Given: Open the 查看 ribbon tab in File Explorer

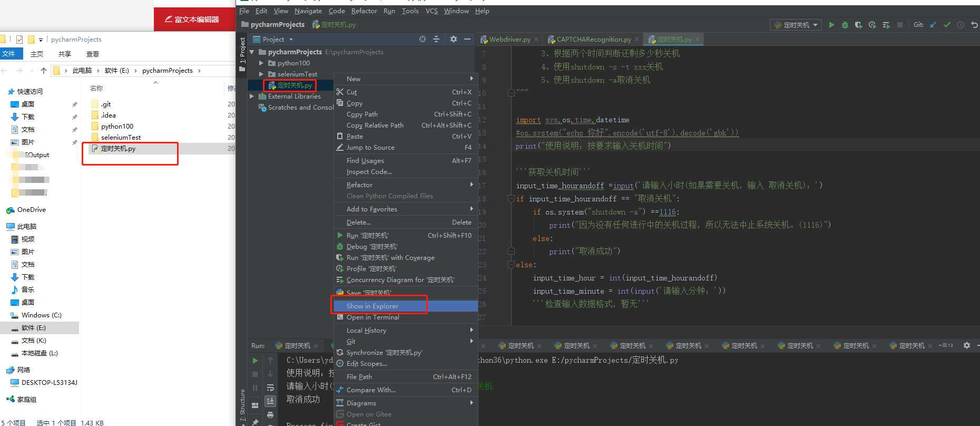Looking at the screenshot, I should click(x=93, y=54).
